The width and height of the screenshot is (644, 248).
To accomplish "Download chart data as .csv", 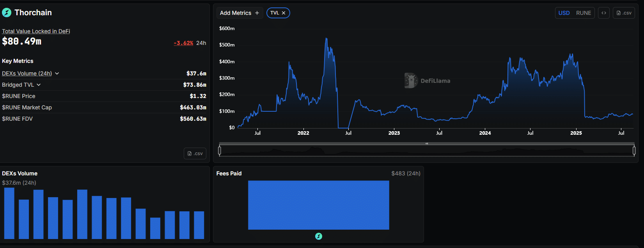I will 624,13.
